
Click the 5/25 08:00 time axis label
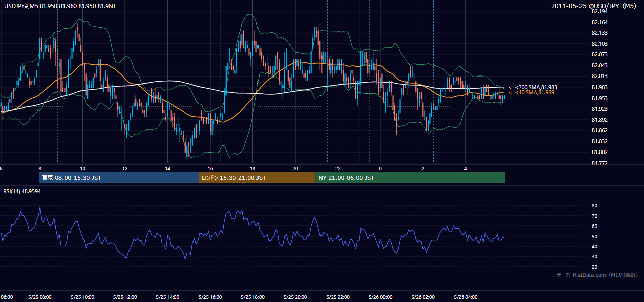[40, 297]
